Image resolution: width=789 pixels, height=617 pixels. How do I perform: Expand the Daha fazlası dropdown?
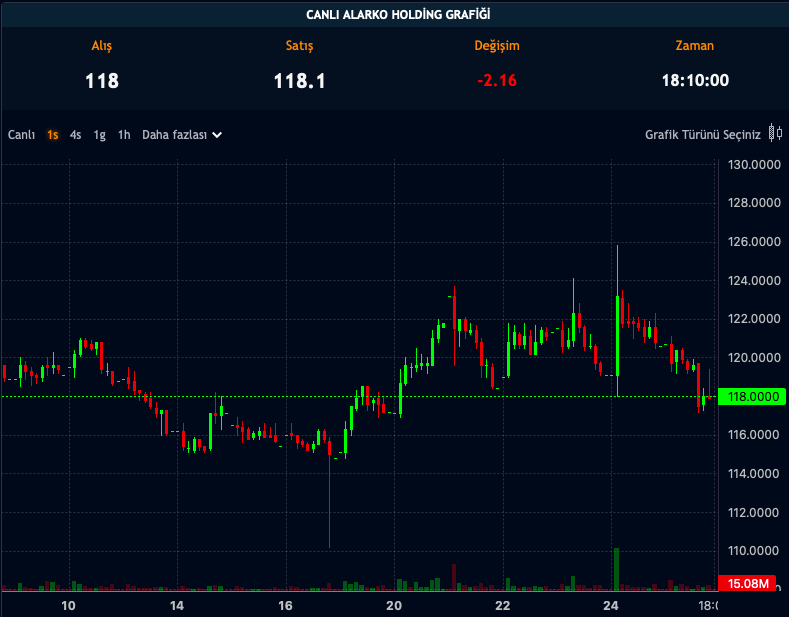tap(182, 135)
